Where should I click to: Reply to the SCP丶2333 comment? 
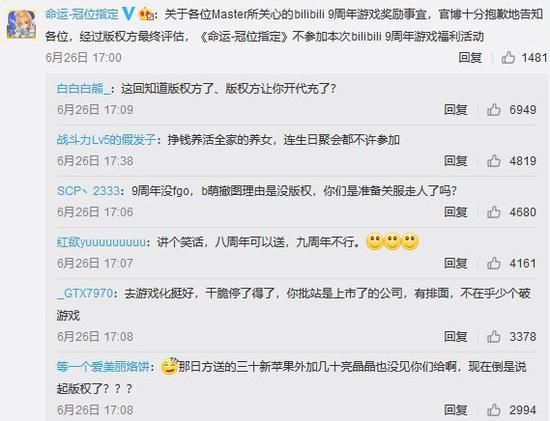(x=456, y=212)
